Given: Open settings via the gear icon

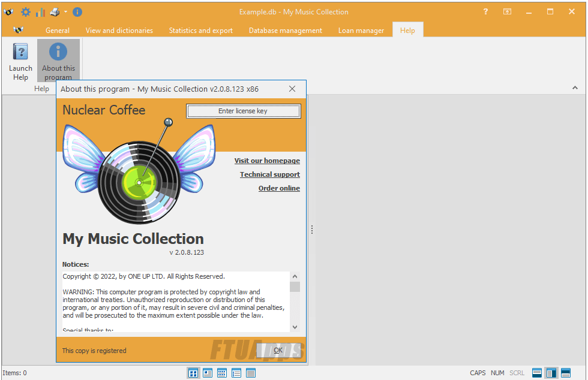Looking at the screenshot, I should tap(25, 12).
